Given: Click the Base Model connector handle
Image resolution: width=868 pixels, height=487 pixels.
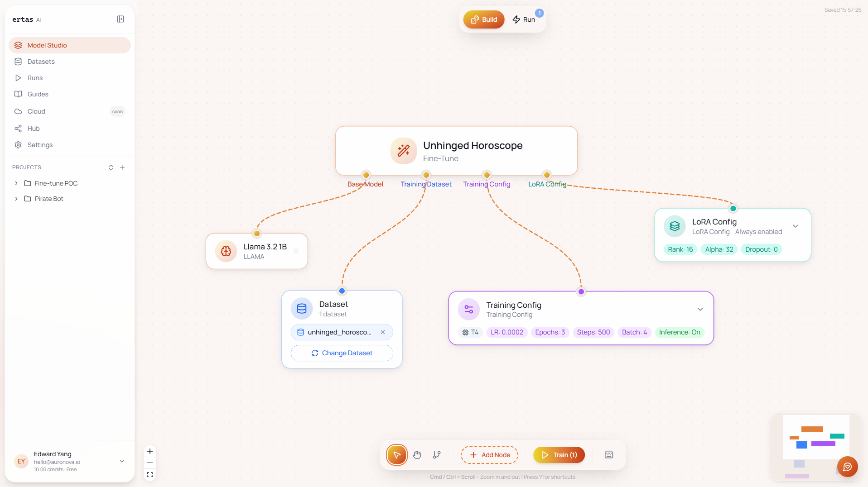Looking at the screenshot, I should 366,175.
